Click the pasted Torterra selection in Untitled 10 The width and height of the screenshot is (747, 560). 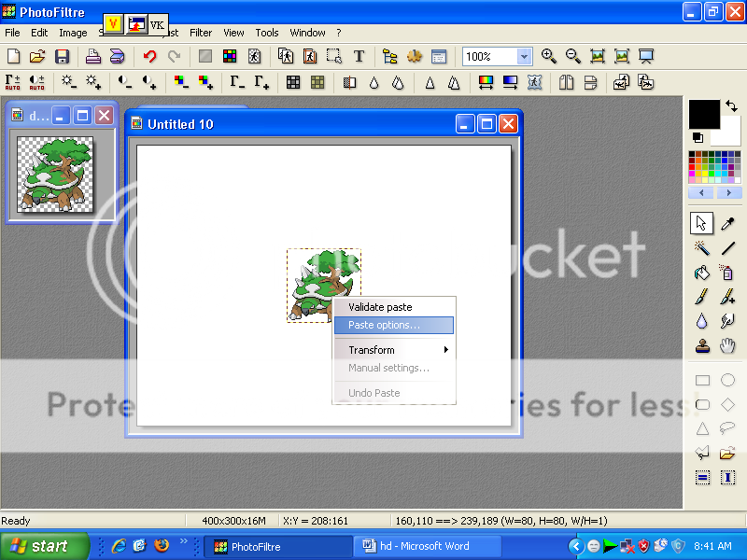pyautogui.click(x=324, y=286)
